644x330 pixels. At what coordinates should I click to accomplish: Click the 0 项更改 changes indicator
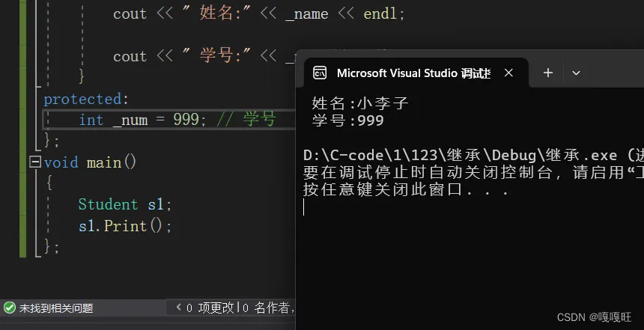point(210,308)
